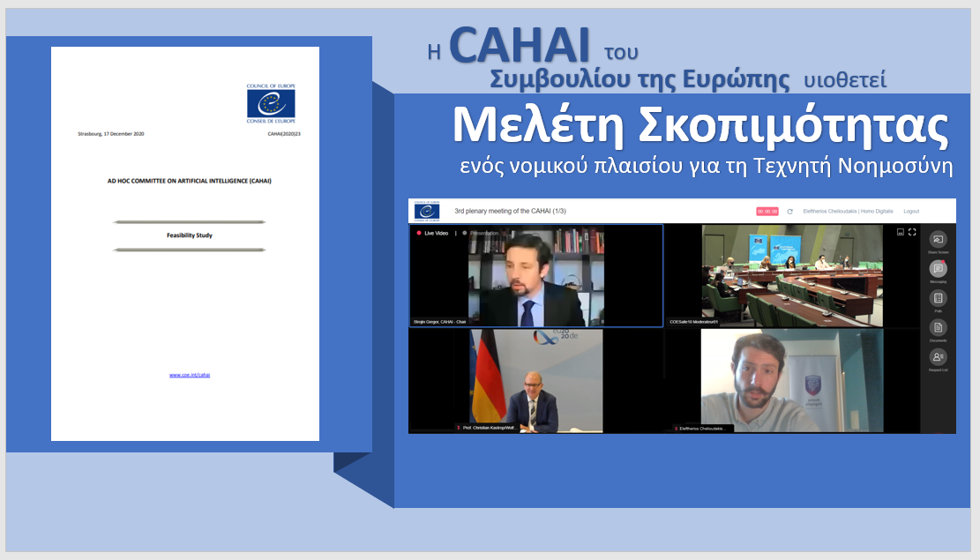Select the Live Video radio option
This screenshot has width=980, height=560.
point(419,233)
